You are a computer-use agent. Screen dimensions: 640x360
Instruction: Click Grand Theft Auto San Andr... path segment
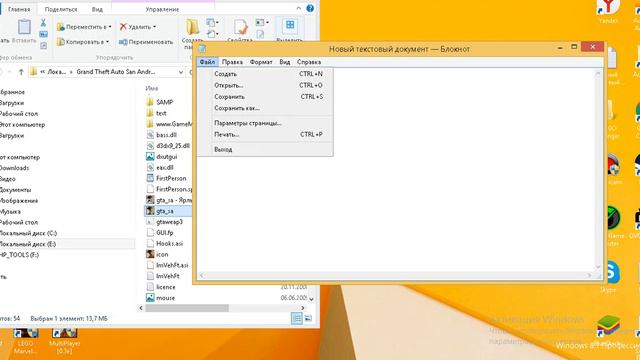(116, 72)
